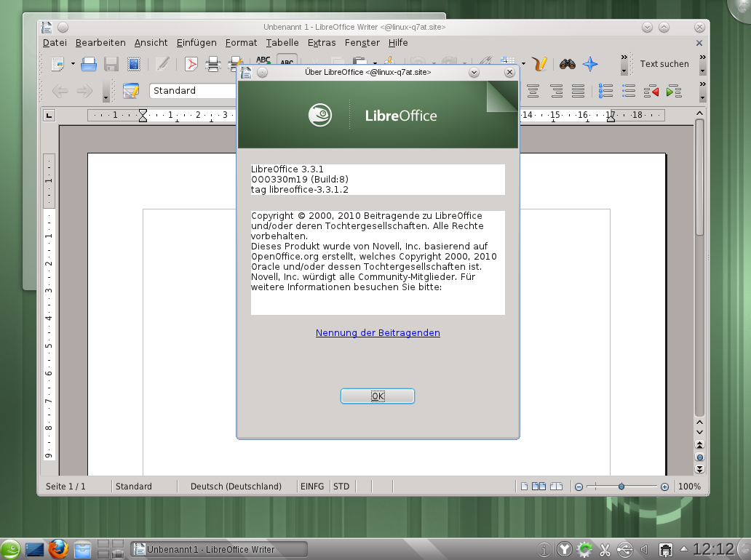The image size is (751, 560).
Task: Follow the Nennung der Beitragenden link
Action: point(377,332)
